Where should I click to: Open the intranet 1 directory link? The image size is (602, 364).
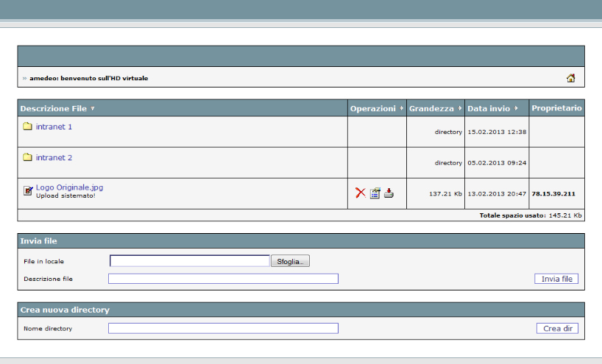[54, 126]
